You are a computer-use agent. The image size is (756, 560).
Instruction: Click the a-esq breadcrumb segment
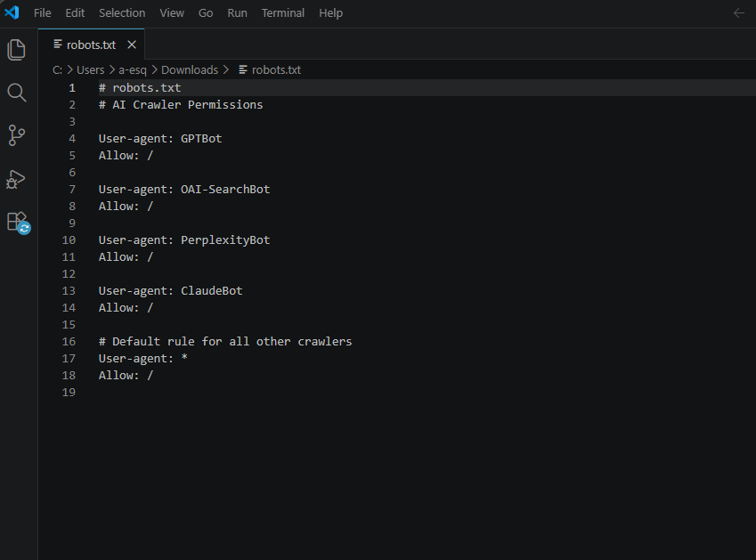pyautogui.click(x=133, y=69)
